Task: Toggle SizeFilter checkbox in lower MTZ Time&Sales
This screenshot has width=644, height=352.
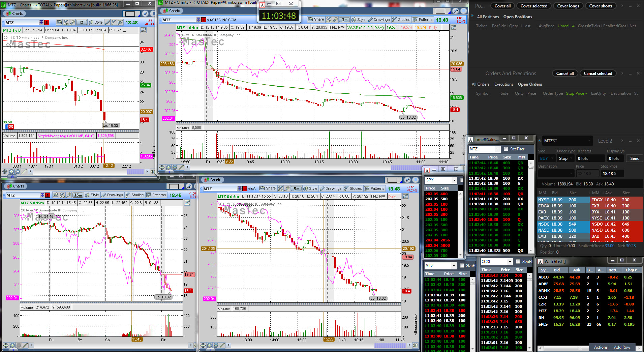Action: pos(462,266)
